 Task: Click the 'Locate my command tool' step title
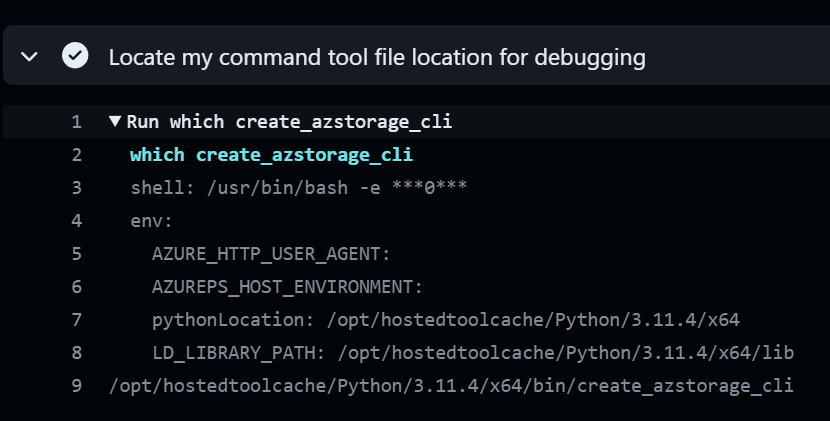point(376,57)
